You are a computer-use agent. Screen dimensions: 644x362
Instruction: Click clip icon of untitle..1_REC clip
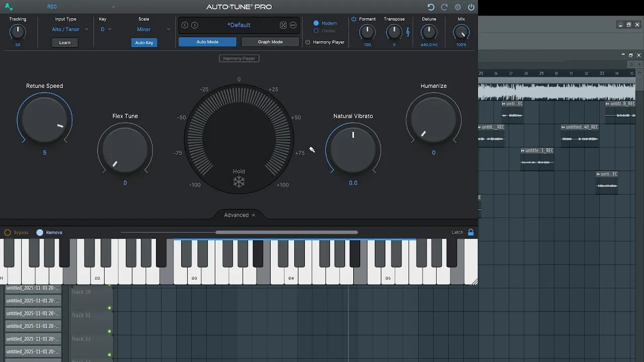click(523, 150)
